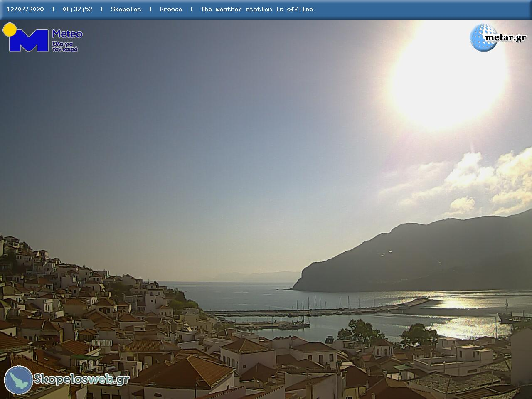Image resolution: width=532 pixels, height=399 pixels.
Task: Click the metar.gr text
Action: click(505, 38)
